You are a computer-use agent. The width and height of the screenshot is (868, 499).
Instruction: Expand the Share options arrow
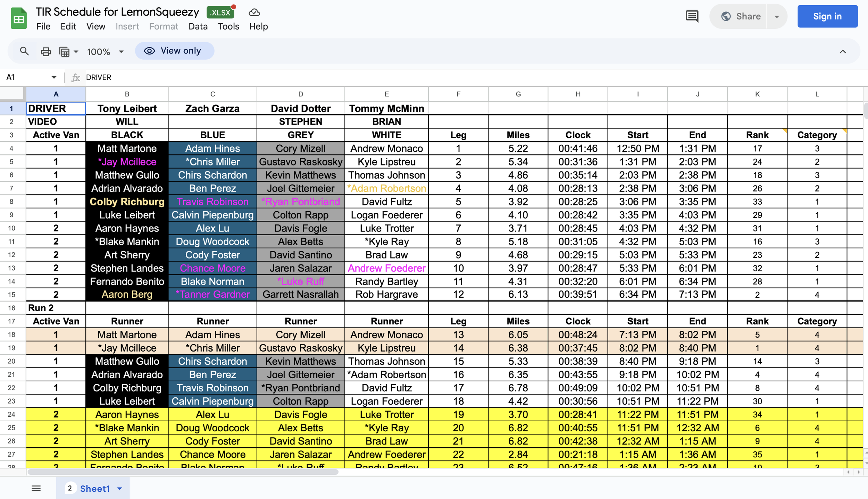click(x=777, y=16)
